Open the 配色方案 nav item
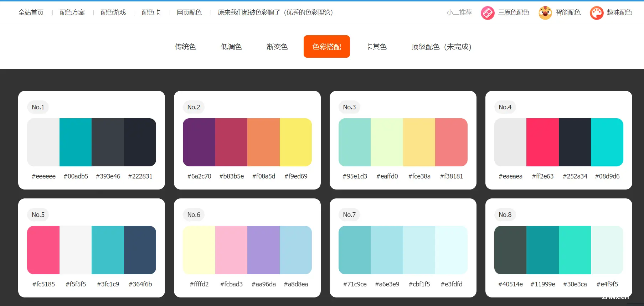The image size is (644, 306). pyautogui.click(x=72, y=12)
